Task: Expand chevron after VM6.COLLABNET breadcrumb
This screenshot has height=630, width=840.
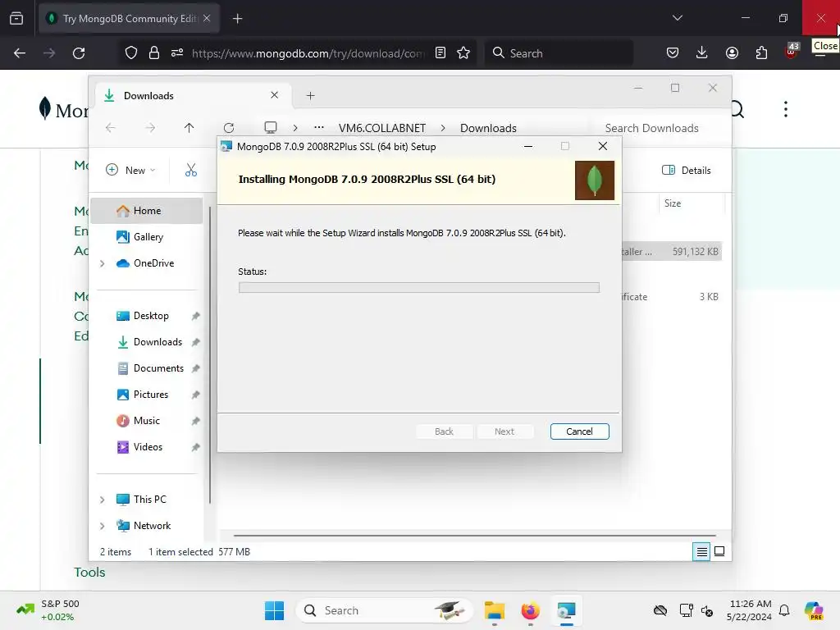Action: 443,128
